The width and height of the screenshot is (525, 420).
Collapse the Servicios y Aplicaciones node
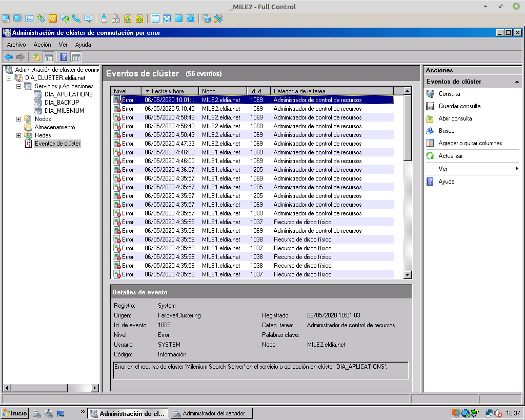19,86
